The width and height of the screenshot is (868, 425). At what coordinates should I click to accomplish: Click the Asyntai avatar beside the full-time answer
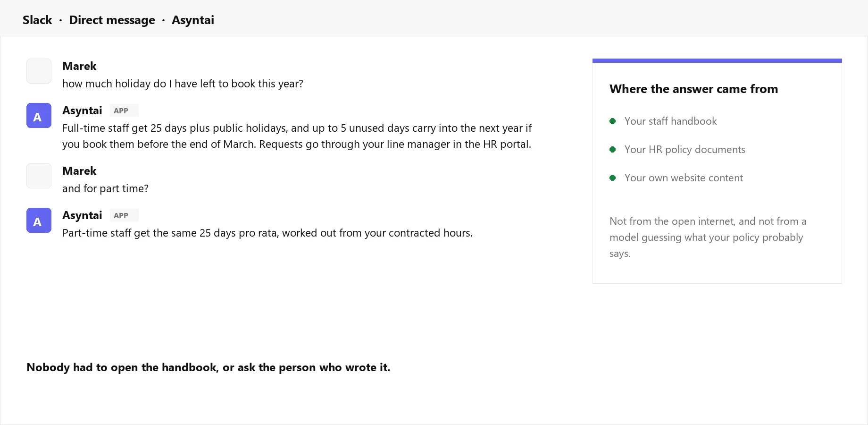[x=39, y=115]
